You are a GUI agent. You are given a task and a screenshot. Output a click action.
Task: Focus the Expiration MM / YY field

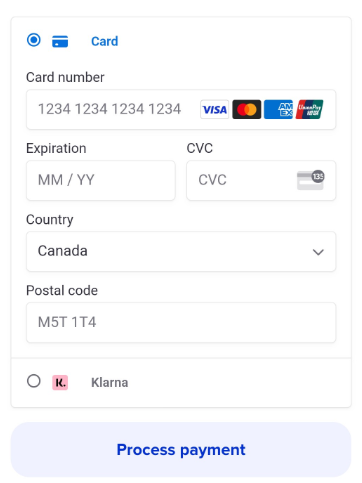(101, 180)
